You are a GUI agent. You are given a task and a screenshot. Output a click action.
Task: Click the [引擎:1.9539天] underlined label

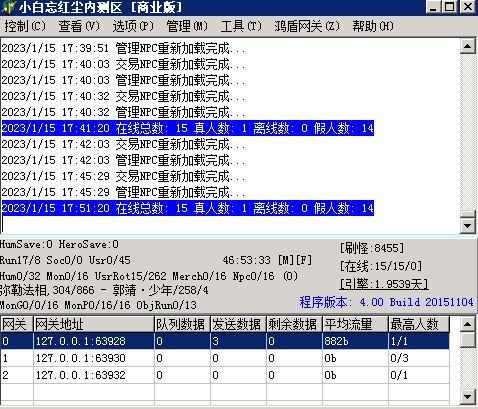384,284
